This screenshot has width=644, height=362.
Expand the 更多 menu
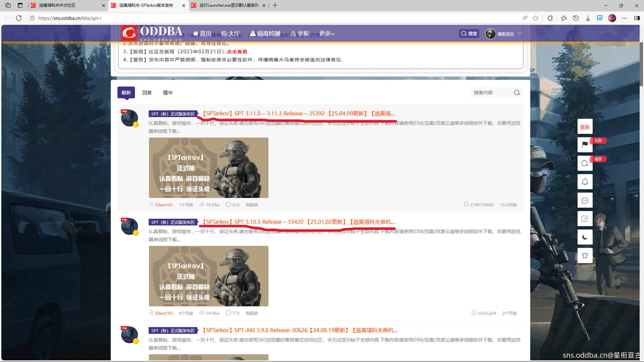coord(327,34)
